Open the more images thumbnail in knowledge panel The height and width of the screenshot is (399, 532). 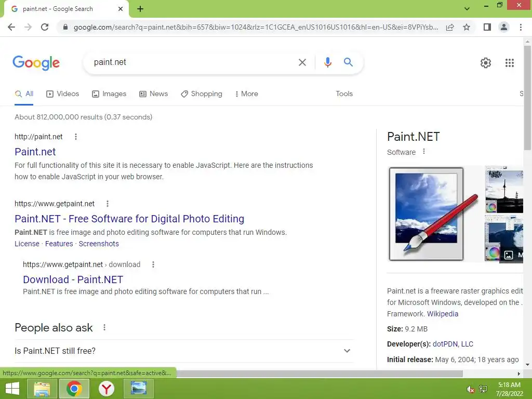(x=504, y=238)
